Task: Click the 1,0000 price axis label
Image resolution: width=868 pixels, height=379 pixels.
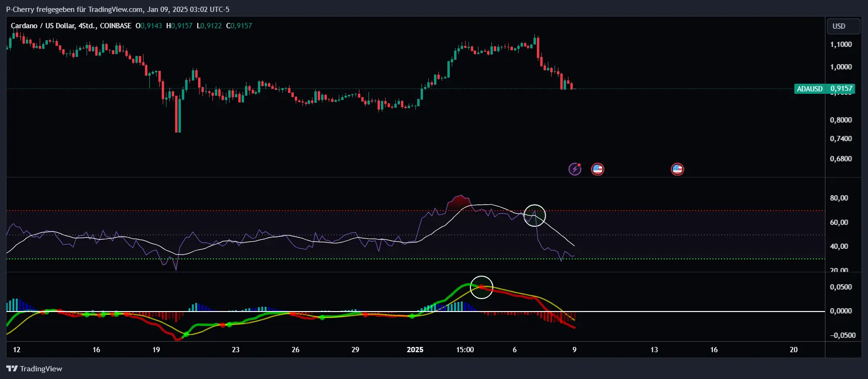Action: point(841,67)
